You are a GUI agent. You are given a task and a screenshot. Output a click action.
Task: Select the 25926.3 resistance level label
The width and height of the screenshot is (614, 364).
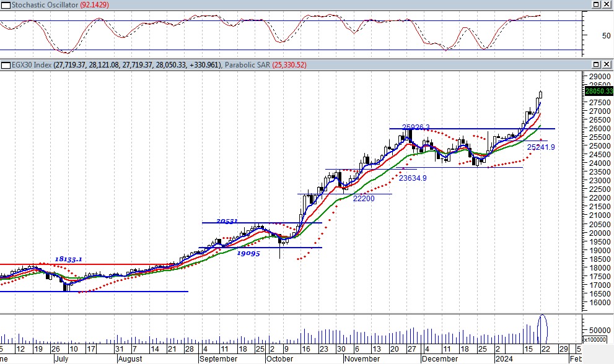coord(416,127)
